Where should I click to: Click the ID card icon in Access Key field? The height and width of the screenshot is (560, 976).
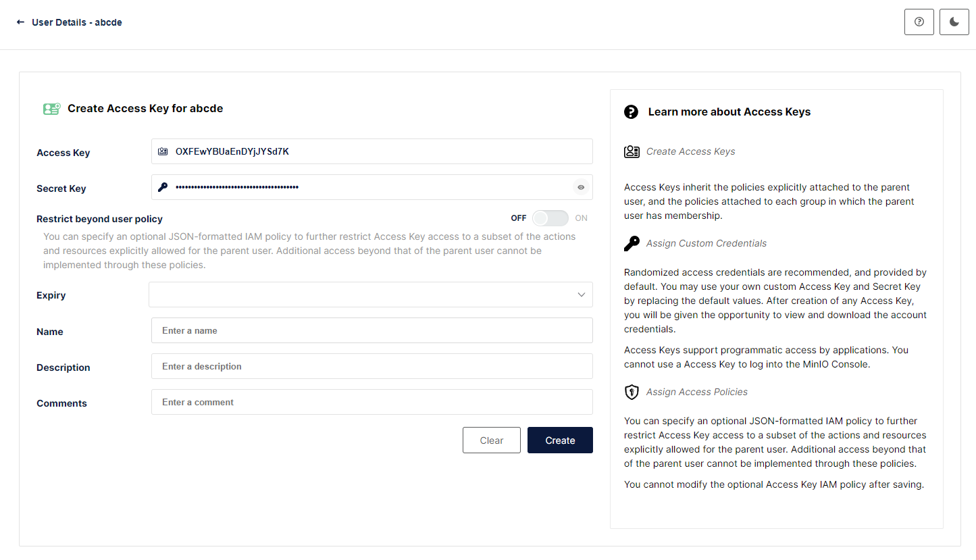(x=163, y=151)
